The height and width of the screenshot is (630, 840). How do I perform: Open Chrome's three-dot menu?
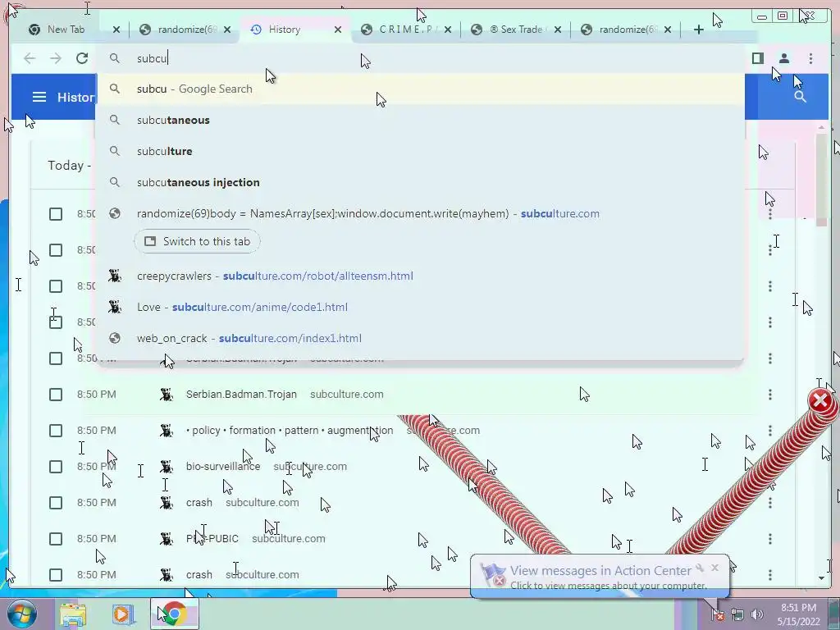pos(810,58)
